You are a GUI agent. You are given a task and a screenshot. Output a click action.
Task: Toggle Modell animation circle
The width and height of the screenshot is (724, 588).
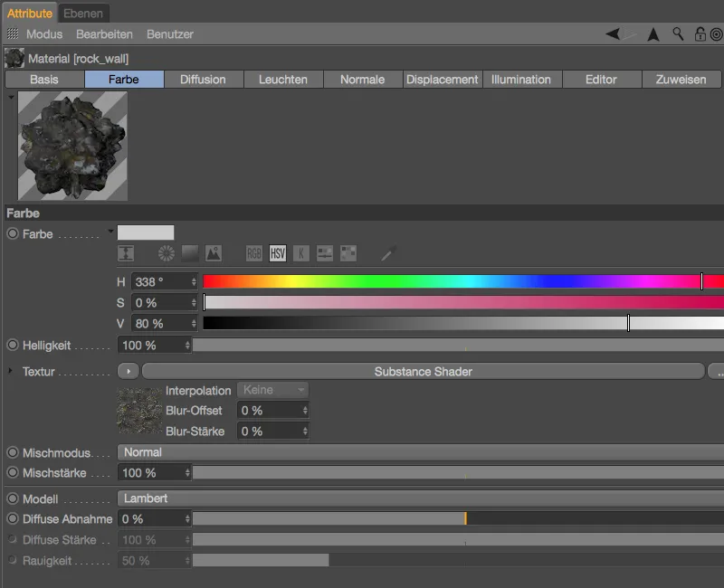click(13, 498)
